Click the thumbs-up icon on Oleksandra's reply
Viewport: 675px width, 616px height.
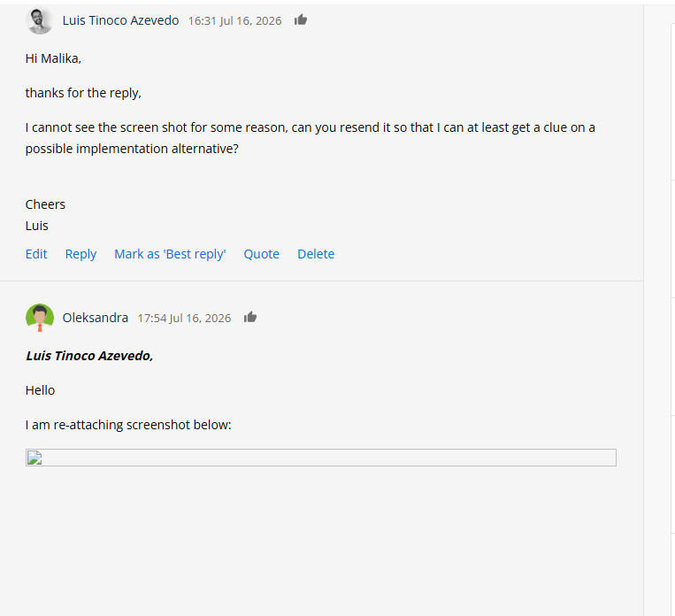(x=250, y=318)
